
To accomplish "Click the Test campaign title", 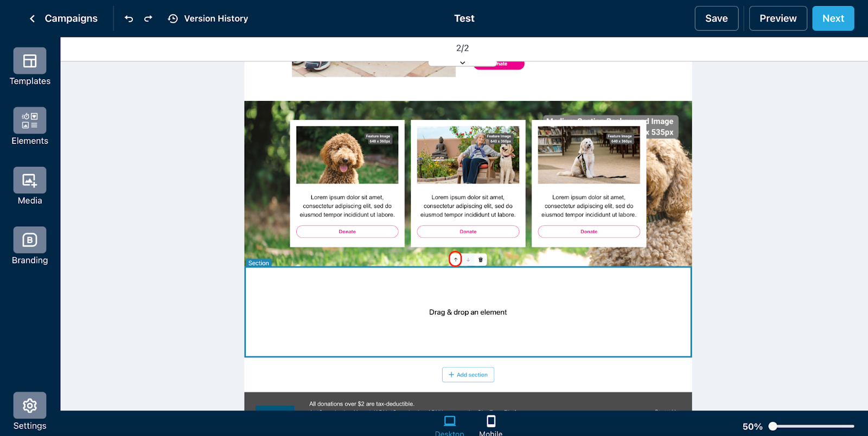I will (464, 18).
